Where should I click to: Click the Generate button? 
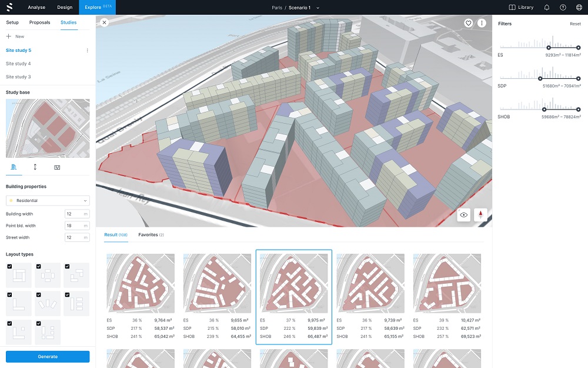(x=47, y=356)
